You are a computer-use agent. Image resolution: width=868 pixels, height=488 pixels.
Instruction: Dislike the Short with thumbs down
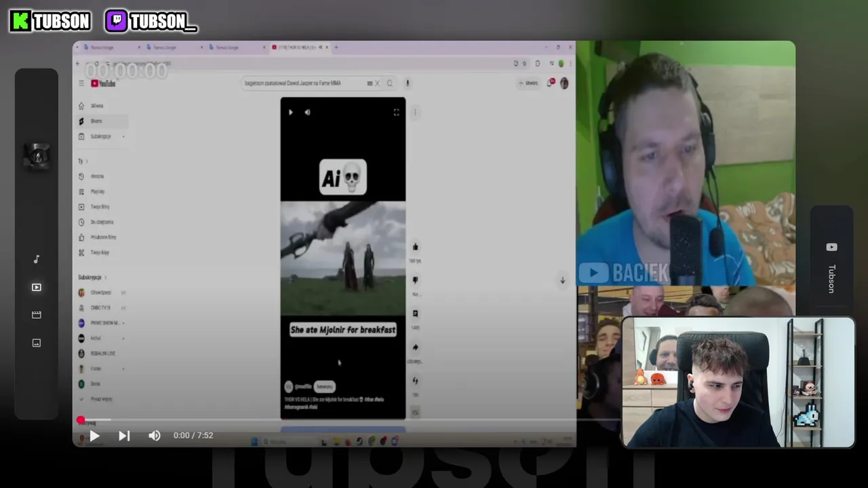[x=415, y=281]
